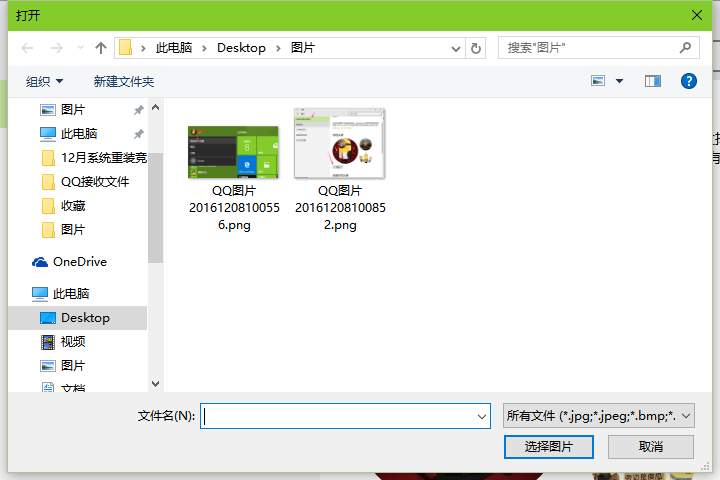Click Desktop in the address breadcrumb
This screenshot has width=720, height=480.
(241, 47)
